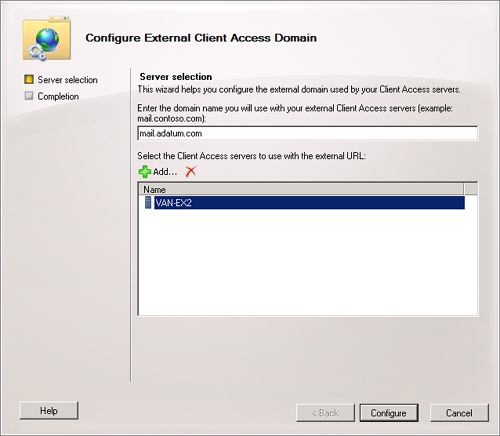The height and width of the screenshot is (436, 500).
Task: Click the Server selection step indicator square
Action: coord(29,79)
